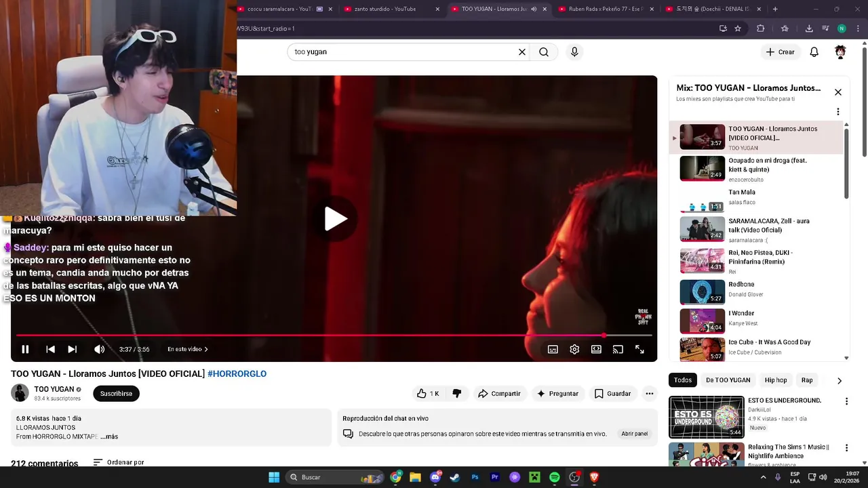Screen dimensions: 868x488
Task: Open Discord from the taskbar
Action: pyautogui.click(x=435, y=477)
